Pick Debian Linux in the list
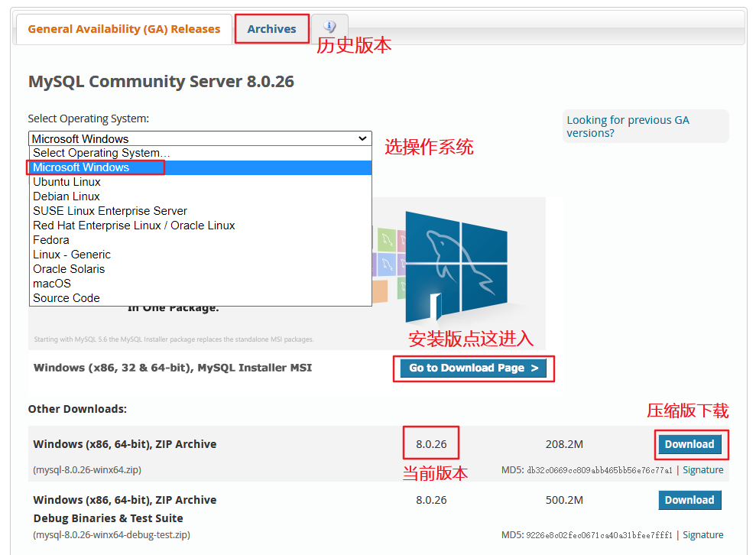This screenshot has width=756, height=555. tap(67, 196)
